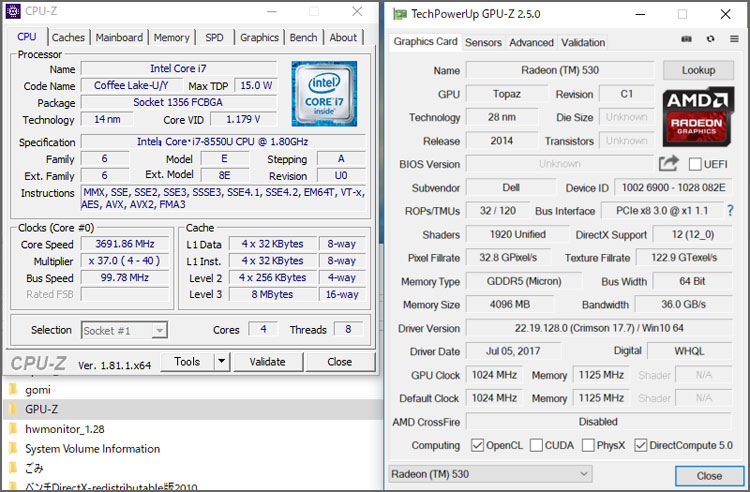Click the Multiplier value x 37.0
The width and height of the screenshot is (750, 492).
[125, 261]
